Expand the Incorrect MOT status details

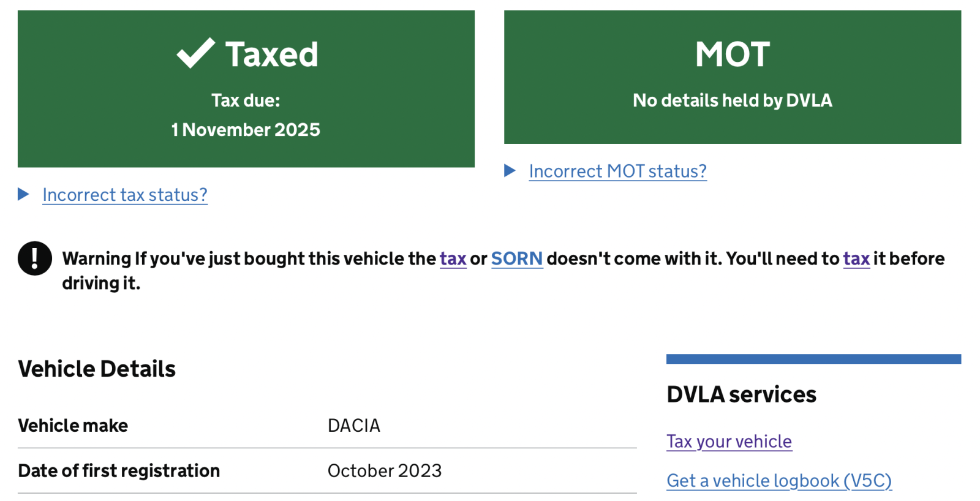pyautogui.click(x=617, y=171)
